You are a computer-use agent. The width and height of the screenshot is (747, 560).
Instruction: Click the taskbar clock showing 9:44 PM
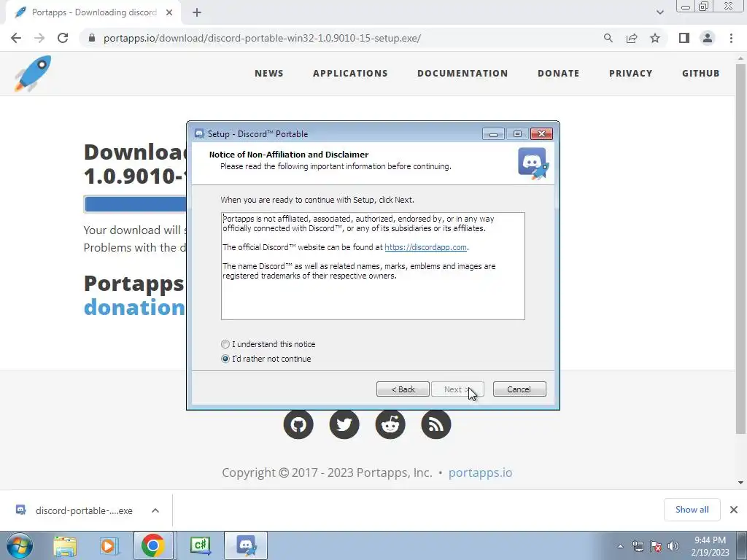pos(710,546)
